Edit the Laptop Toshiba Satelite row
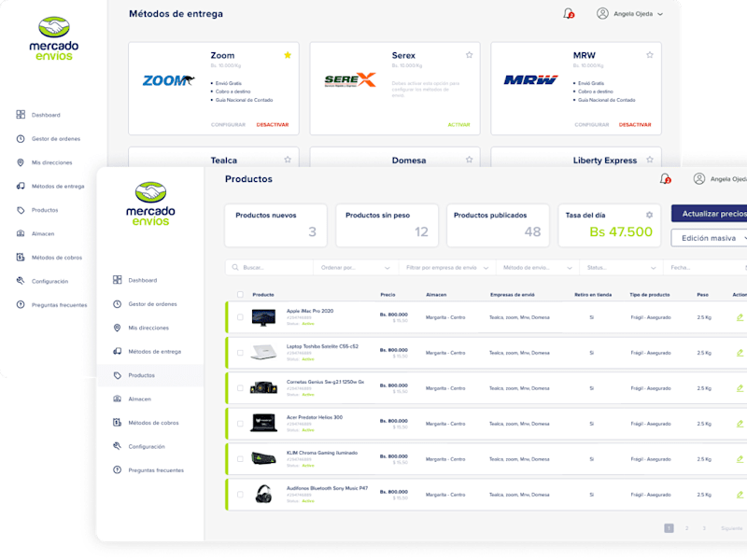This screenshot has width=747, height=560. tap(740, 353)
